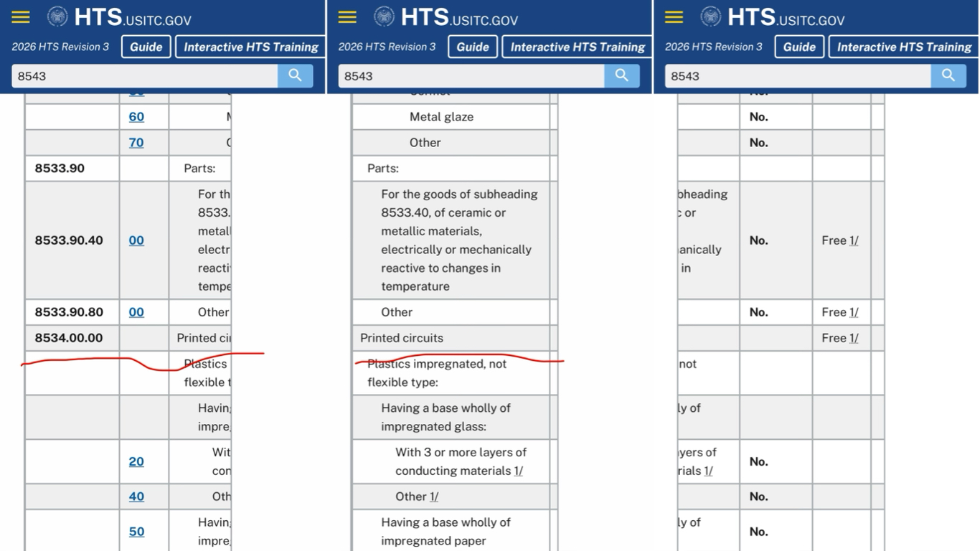
Task: Click the 'Metal glaze' description cell
Action: click(451, 117)
